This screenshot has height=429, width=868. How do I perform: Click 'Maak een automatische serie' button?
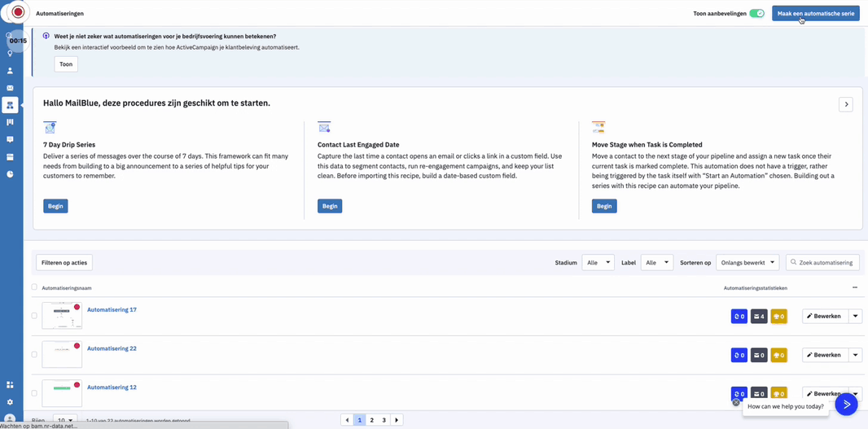[816, 13]
